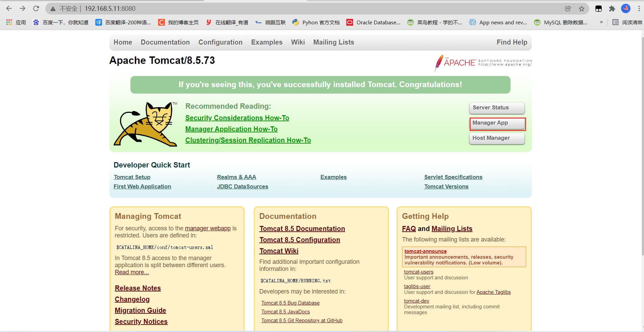
Task: Click the Read more... link
Action: (132, 272)
